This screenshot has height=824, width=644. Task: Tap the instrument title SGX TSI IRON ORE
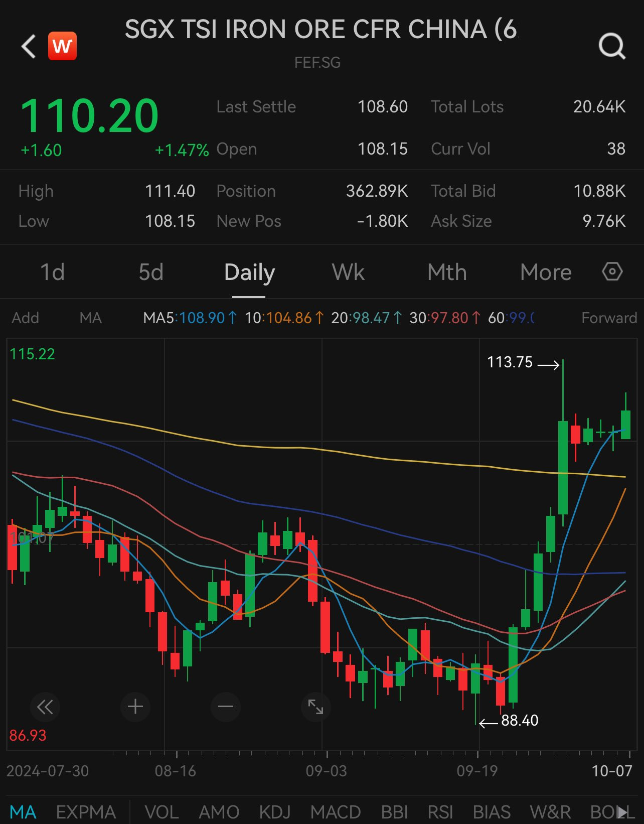[321, 29]
